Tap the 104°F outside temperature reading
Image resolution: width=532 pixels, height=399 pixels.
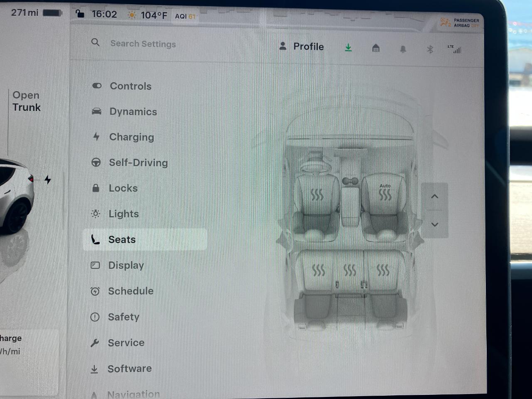pyautogui.click(x=154, y=15)
